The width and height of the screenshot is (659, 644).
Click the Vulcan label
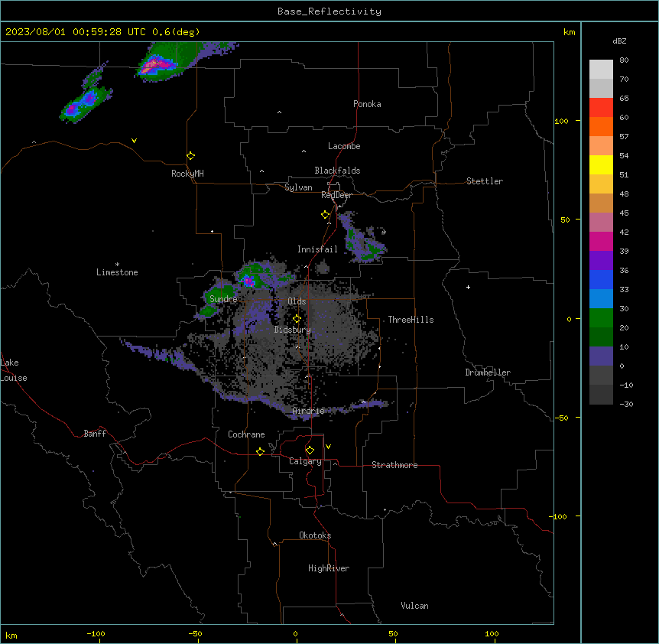tap(414, 606)
